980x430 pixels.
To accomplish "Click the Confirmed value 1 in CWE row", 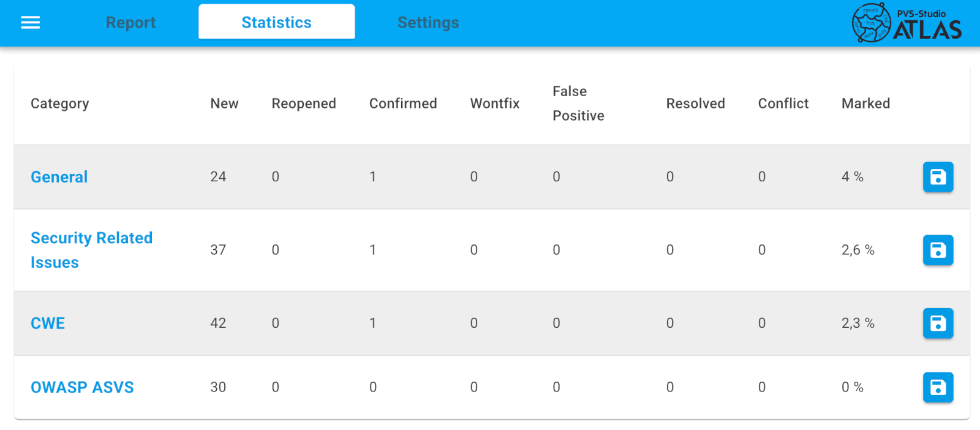I will tap(372, 323).
